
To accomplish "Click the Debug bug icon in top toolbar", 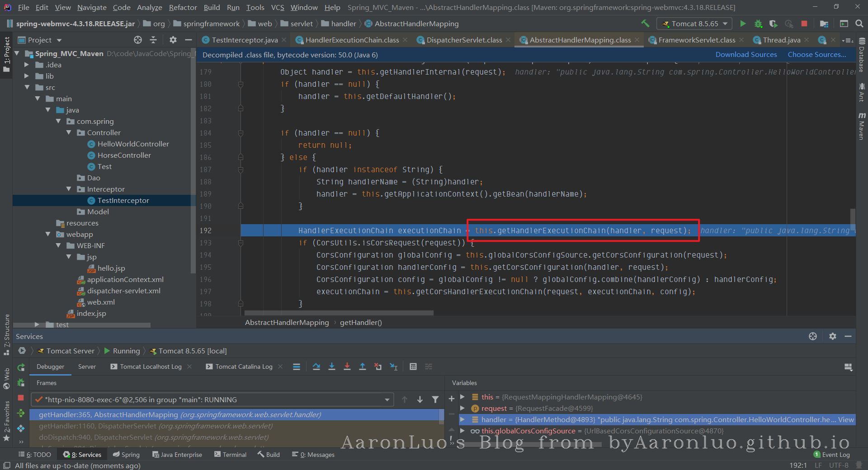I will 758,23.
